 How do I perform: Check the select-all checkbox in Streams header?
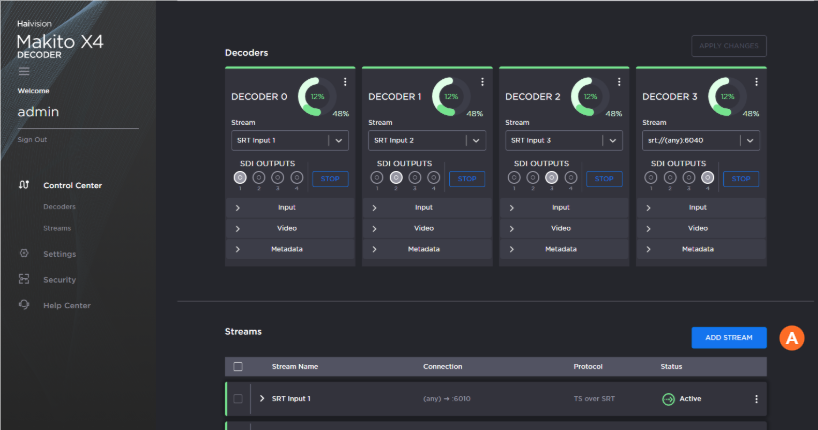(238, 366)
